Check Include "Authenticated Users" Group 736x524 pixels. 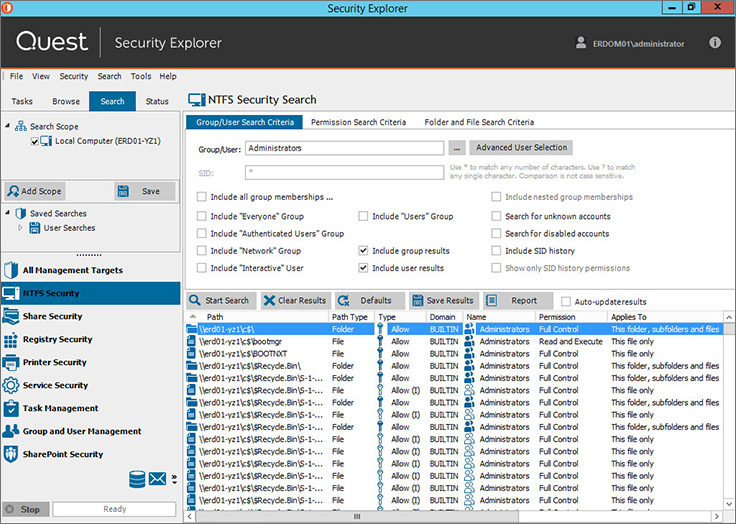point(202,233)
